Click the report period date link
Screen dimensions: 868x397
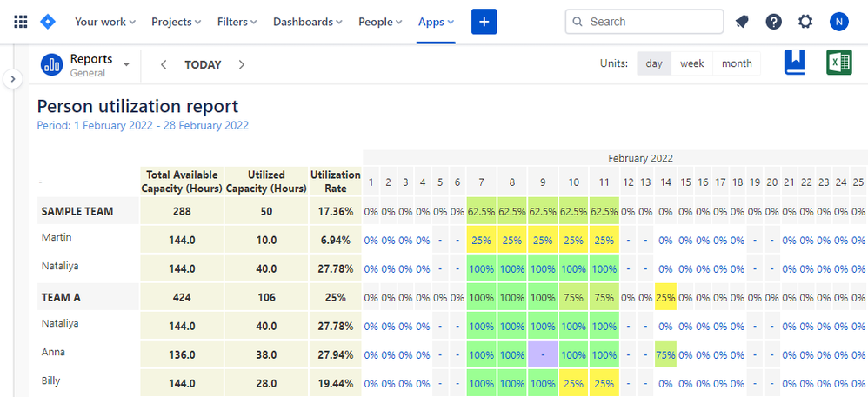pyautogui.click(x=143, y=125)
